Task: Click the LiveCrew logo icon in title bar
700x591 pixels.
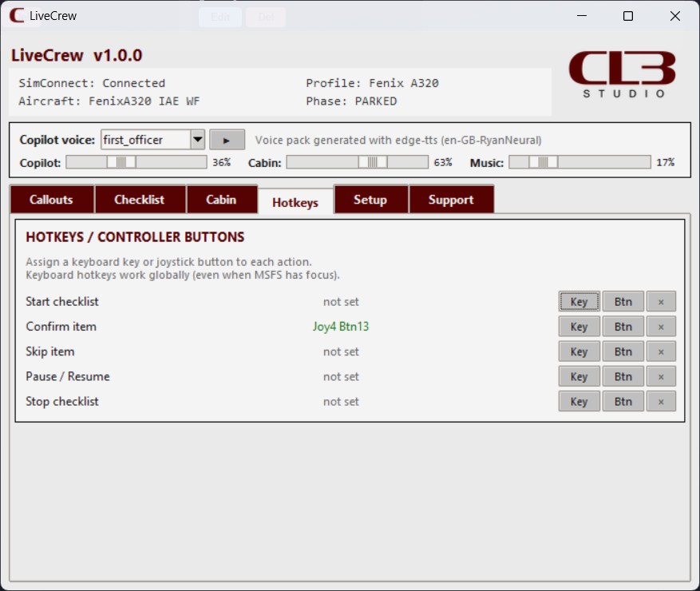Action: 14,14
